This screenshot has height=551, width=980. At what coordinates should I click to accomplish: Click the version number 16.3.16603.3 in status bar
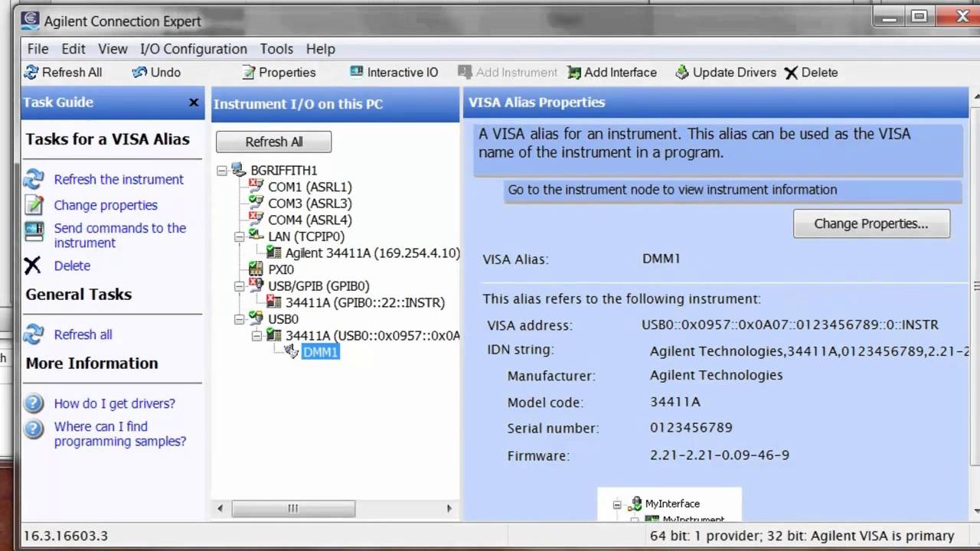[66, 536]
